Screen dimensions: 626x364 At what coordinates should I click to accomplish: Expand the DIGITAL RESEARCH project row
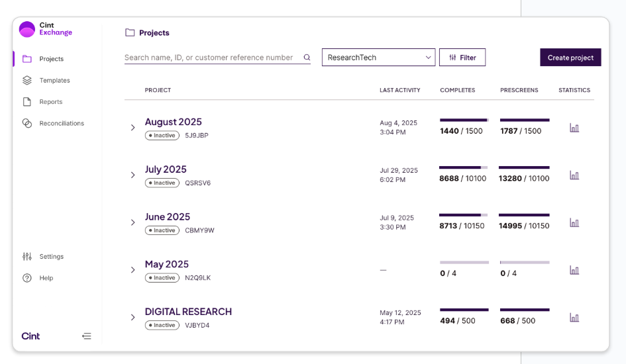point(132,318)
